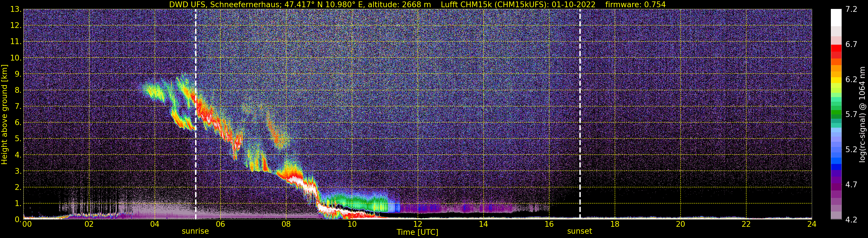Click the time axis tick '08'
Viewport: 868px width, 238px height.
286,224
